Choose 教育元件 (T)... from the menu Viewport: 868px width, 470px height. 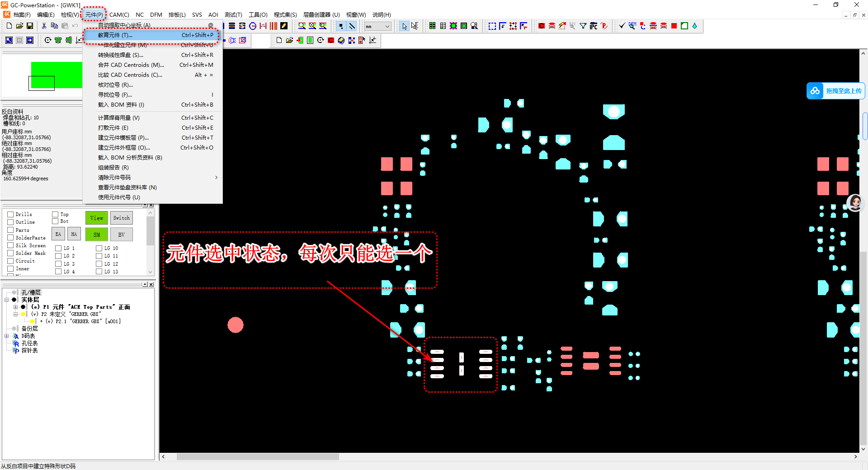pos(153,35)
